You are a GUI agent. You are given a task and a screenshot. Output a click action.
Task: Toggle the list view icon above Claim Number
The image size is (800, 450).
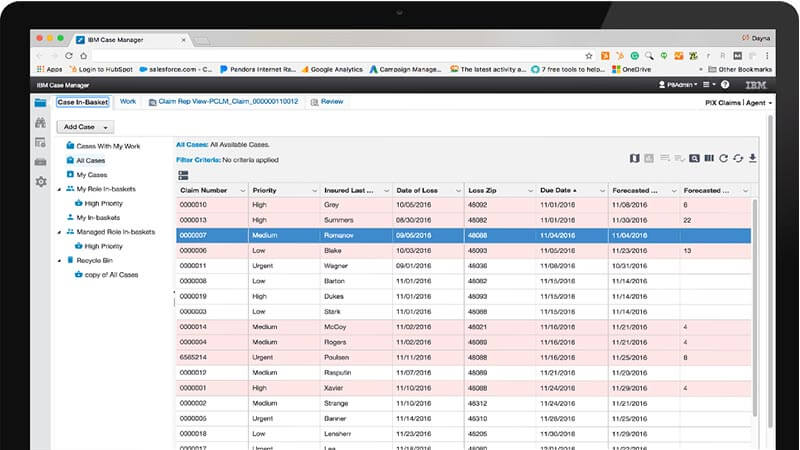pyautogui.click(x=183, y=176)
